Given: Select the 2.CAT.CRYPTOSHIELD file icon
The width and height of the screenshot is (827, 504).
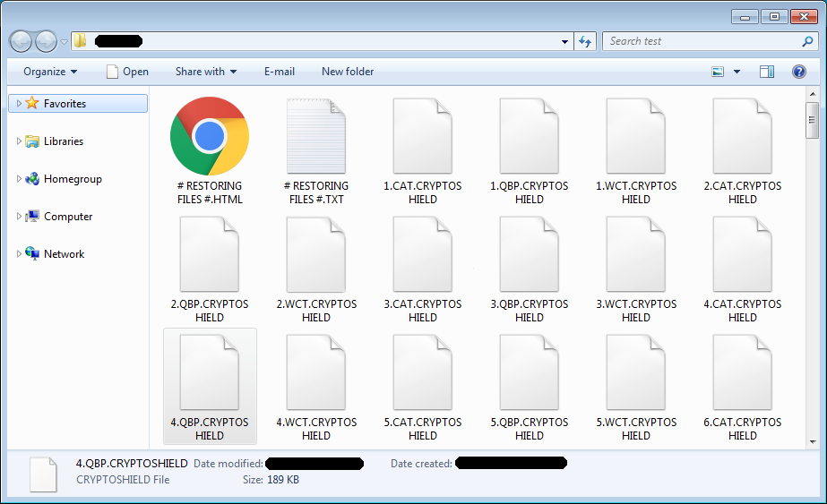Looking at the screenshot, I should click(x=742, y=136).
